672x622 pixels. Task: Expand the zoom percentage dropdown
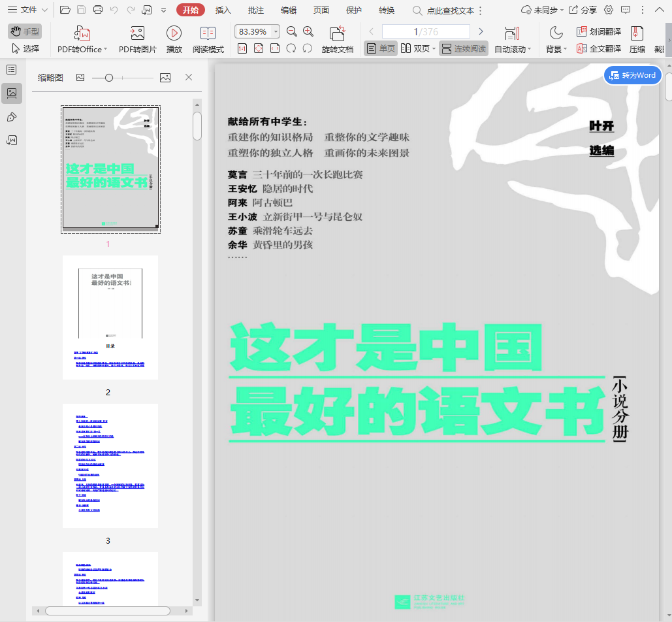point(276,31)
